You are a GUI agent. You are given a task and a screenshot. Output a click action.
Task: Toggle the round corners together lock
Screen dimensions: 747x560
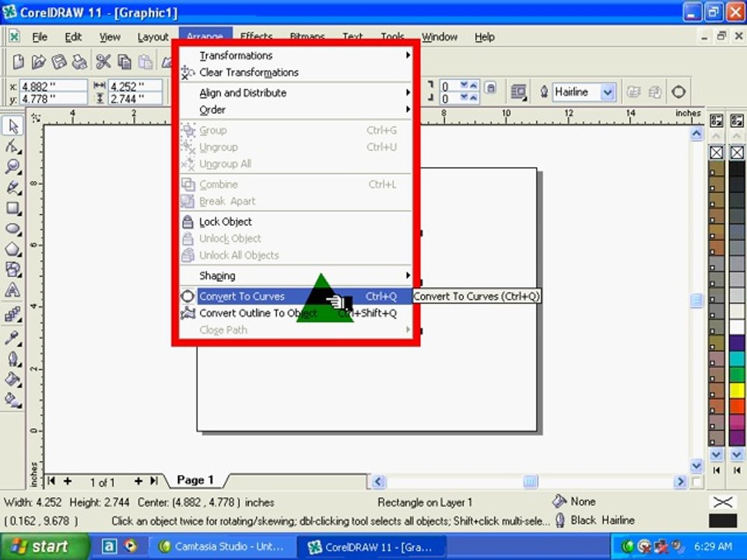click(x=491, y=89)
